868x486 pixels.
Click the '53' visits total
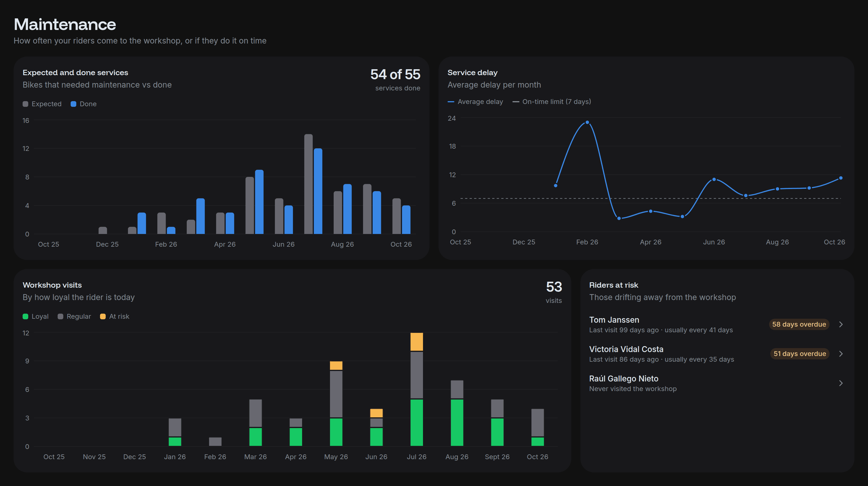tap(554, 287)
